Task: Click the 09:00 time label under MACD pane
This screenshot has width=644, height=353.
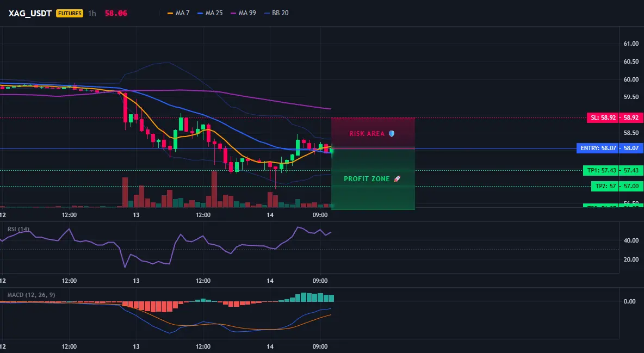Action: tap(320, 346)
